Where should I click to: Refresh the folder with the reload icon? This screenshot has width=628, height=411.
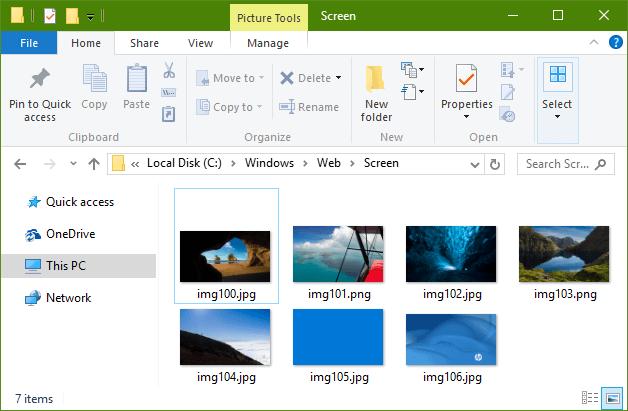point(495,164)
